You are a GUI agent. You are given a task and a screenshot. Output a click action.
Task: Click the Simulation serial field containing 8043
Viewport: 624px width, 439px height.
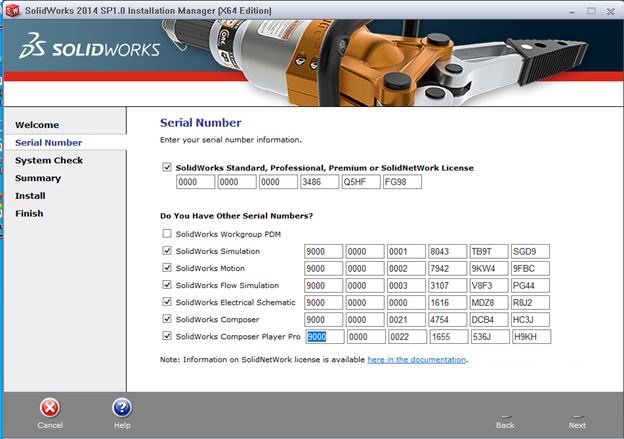point(448,252)
